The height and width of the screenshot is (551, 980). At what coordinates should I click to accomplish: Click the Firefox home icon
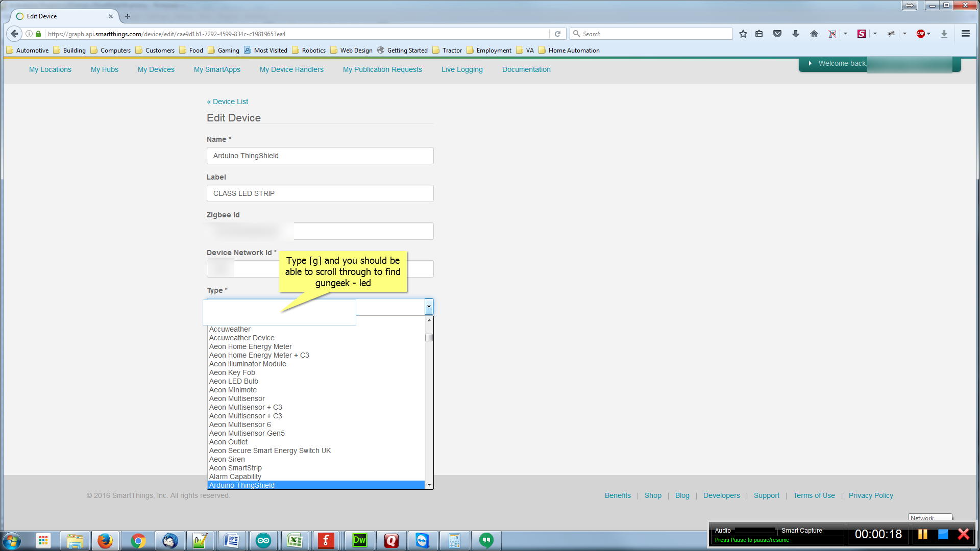point(814,34)
